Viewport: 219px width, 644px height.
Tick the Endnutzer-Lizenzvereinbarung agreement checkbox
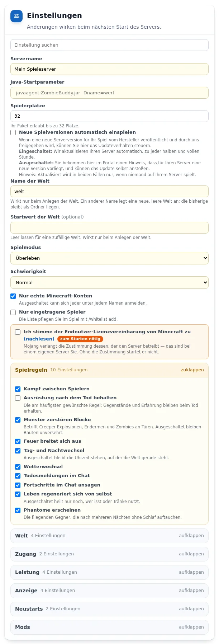tap(18, 332)
